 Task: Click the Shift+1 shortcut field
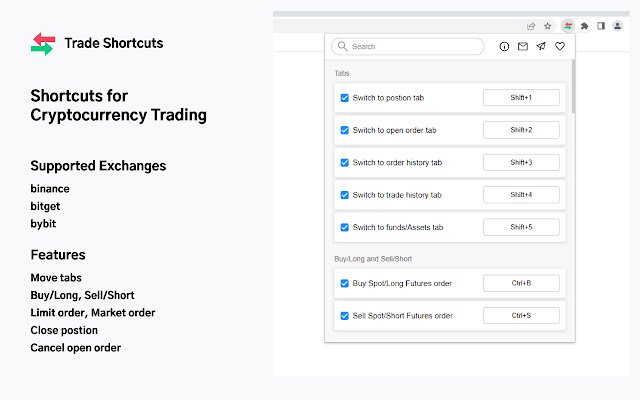point(521,98)
